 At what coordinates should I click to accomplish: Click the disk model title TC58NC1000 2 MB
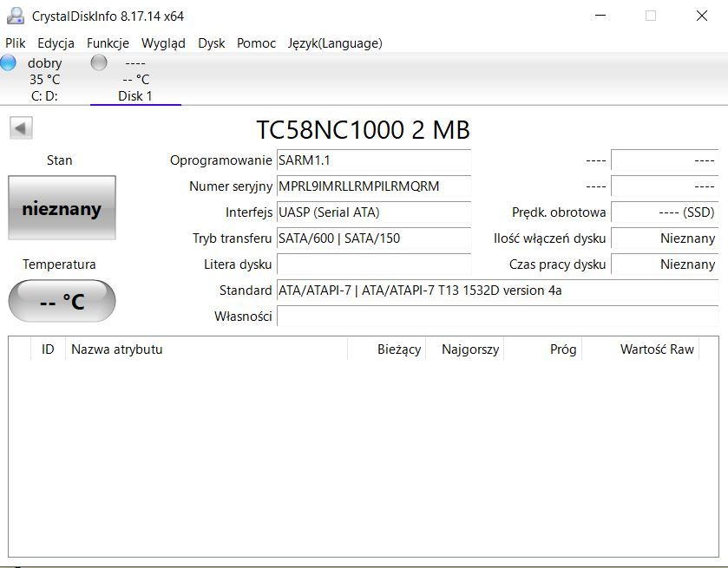pos(363,129)
